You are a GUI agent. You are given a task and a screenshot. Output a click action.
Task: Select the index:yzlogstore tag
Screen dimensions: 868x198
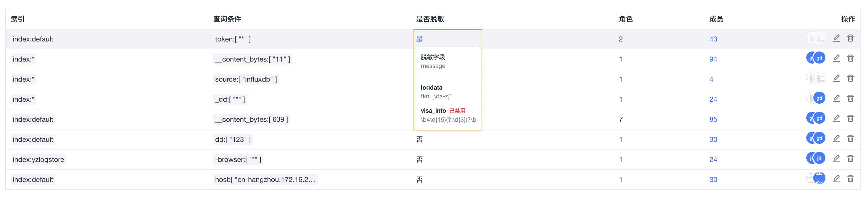39,159
